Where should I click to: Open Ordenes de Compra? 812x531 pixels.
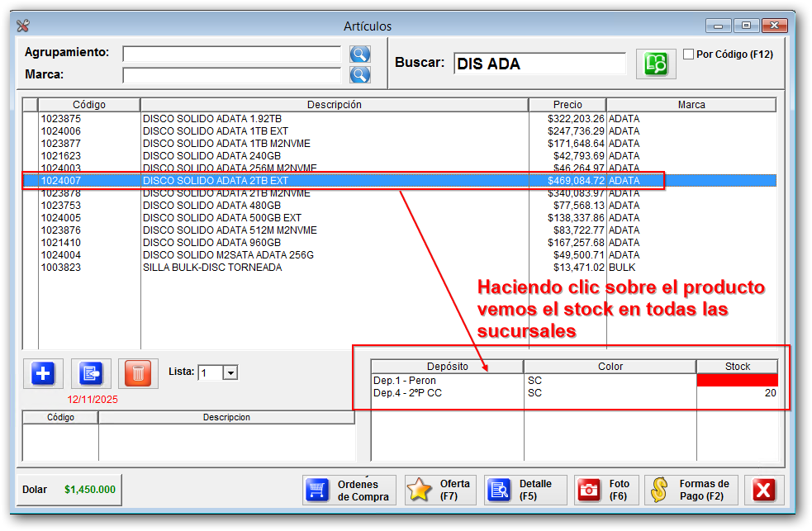[x=349, y=490]
